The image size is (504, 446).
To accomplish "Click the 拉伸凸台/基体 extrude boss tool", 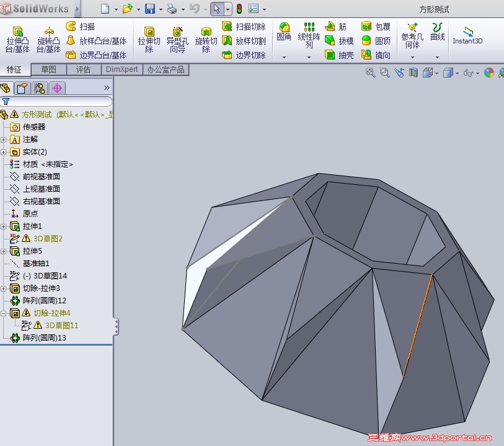I will (x=18, y=40).
